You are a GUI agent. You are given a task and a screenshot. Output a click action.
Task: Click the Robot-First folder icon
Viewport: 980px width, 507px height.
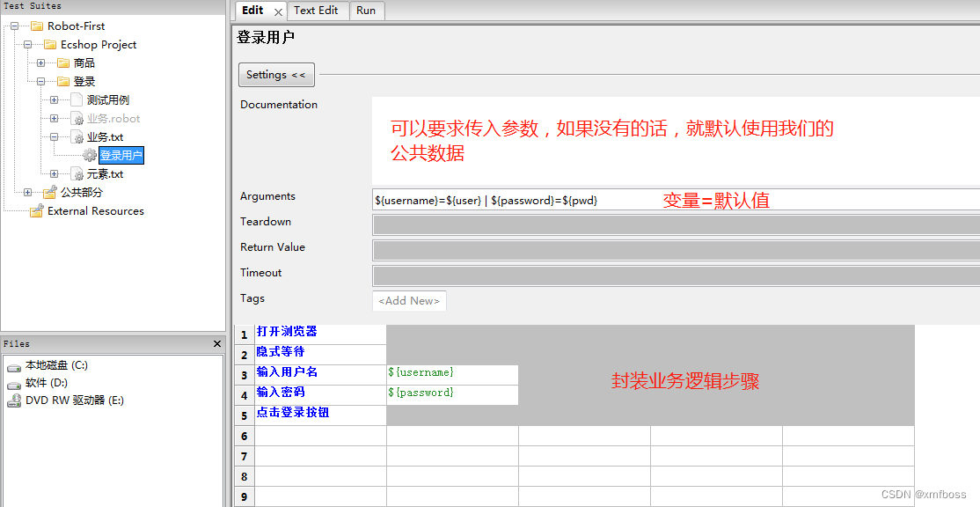point(37,26)
